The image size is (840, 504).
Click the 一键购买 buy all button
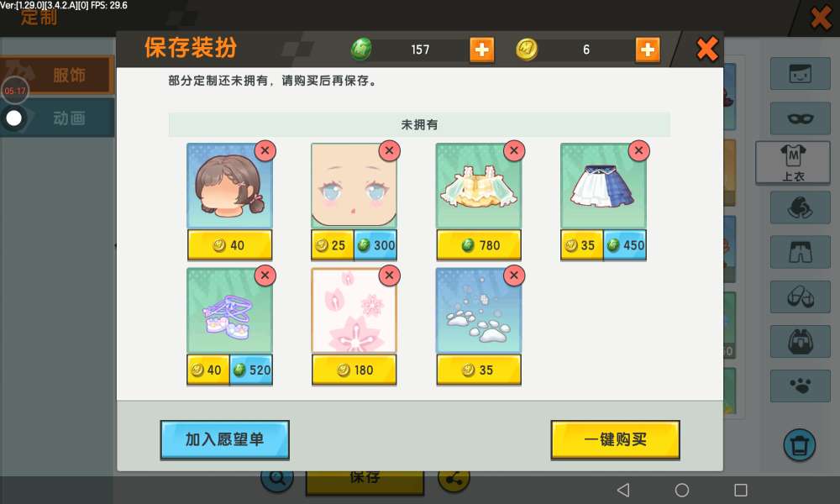[616, 439]
